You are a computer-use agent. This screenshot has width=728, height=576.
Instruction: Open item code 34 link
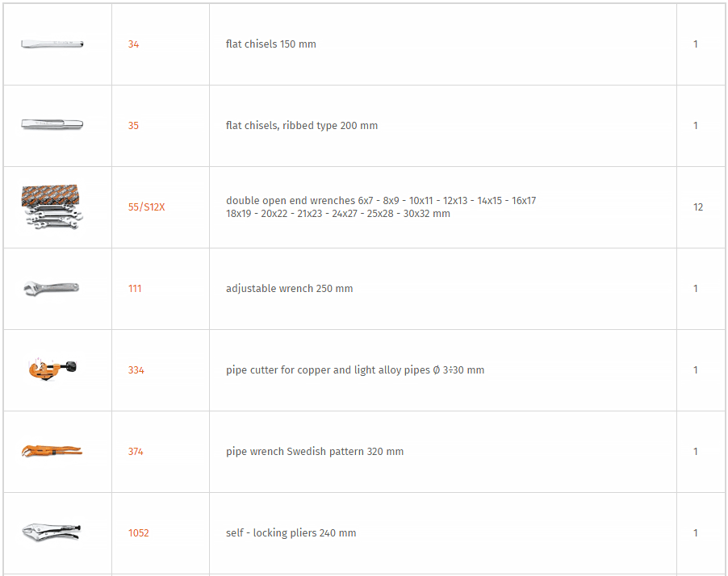(134, 44)
